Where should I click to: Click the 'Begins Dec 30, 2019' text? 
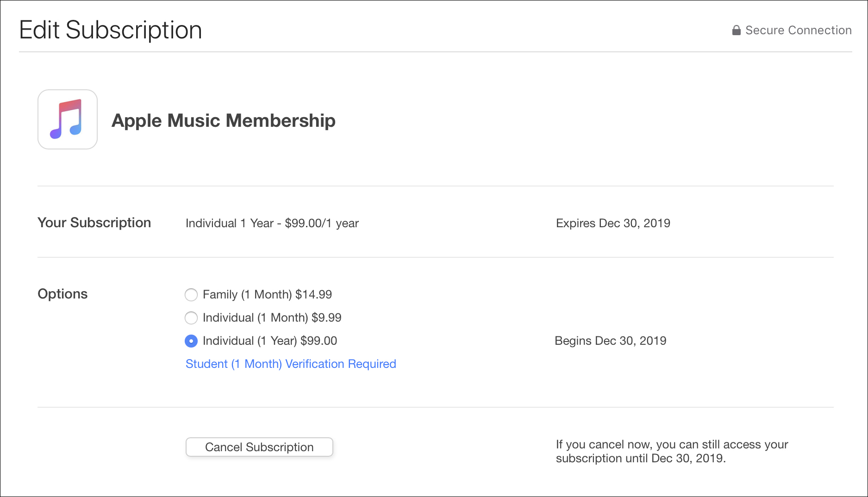pos(611,341)
